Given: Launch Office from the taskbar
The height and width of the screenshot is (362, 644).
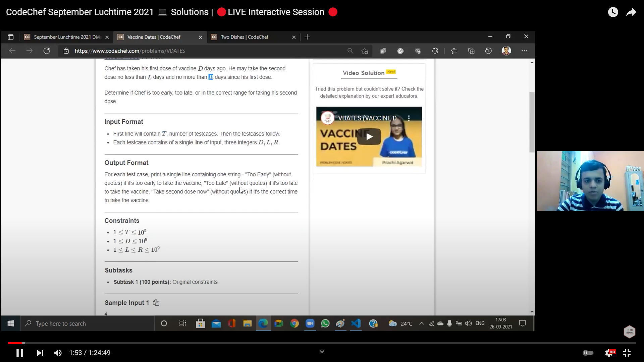Looking at the screenshot, I should (x=232, y=323).
